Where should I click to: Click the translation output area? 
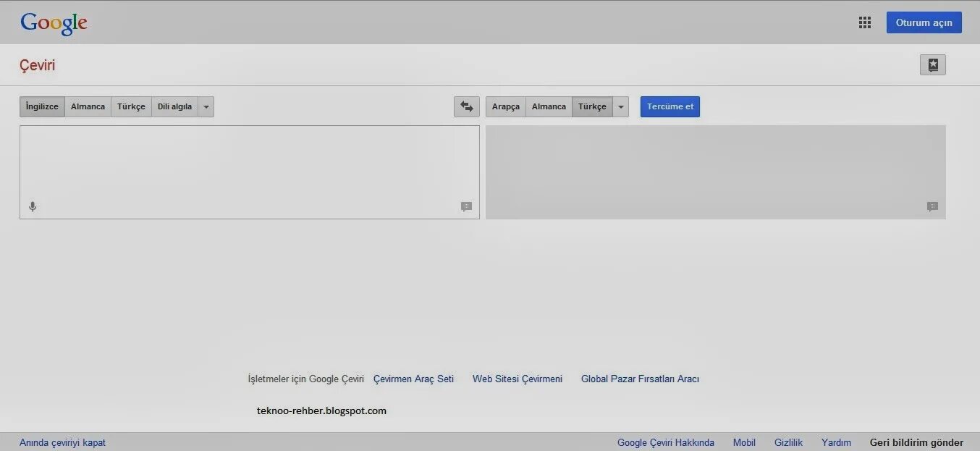(x=716, y=172)
